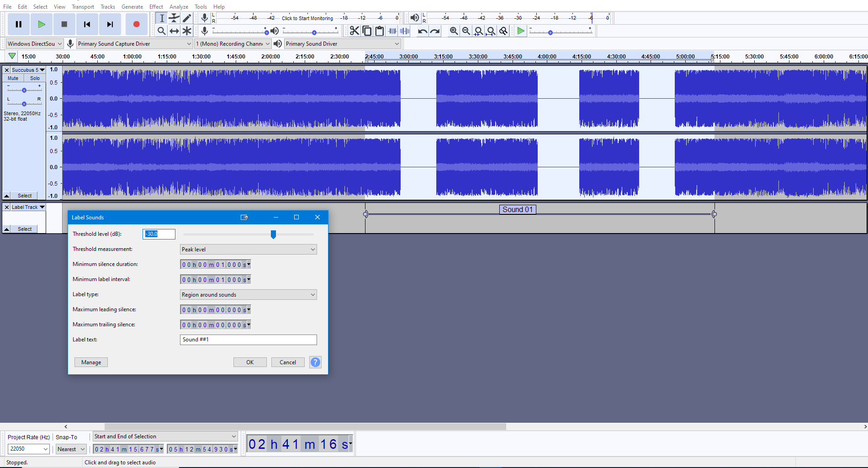Click the Stop transport button
Viewport: 868px width, 468px height.
(64, 24)
